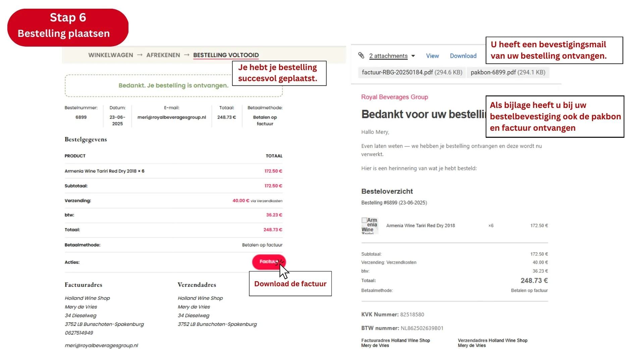644x362 pixels.
Task: Click the order e-mail address under E-mail
Action: point(171,117)
